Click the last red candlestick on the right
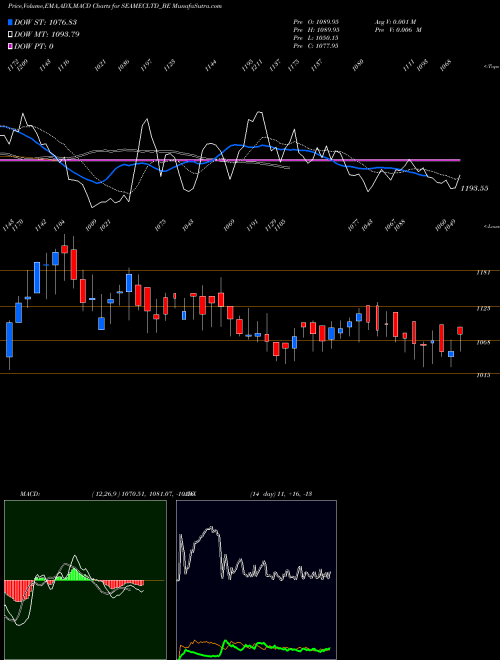 (460, 331)
